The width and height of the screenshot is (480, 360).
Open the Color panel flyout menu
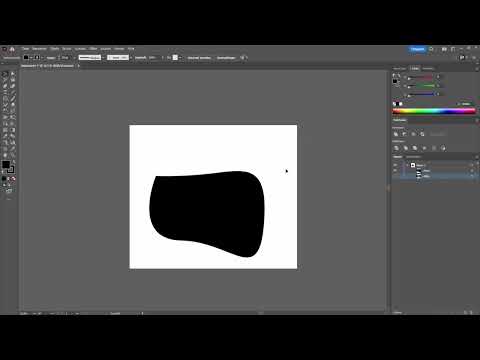pyautogui.click(x=476, y=69)
